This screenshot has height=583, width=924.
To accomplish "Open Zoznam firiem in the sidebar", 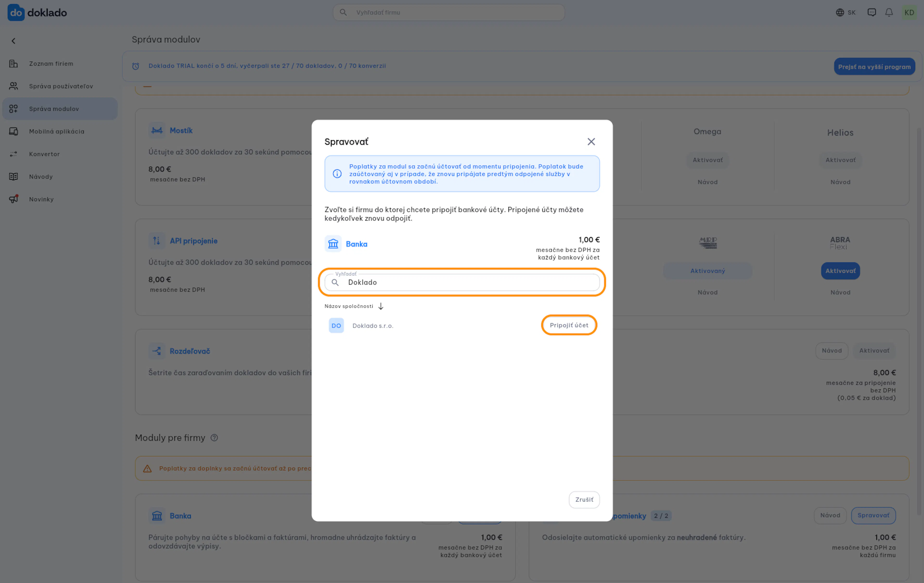I will (x=60, y=64).
